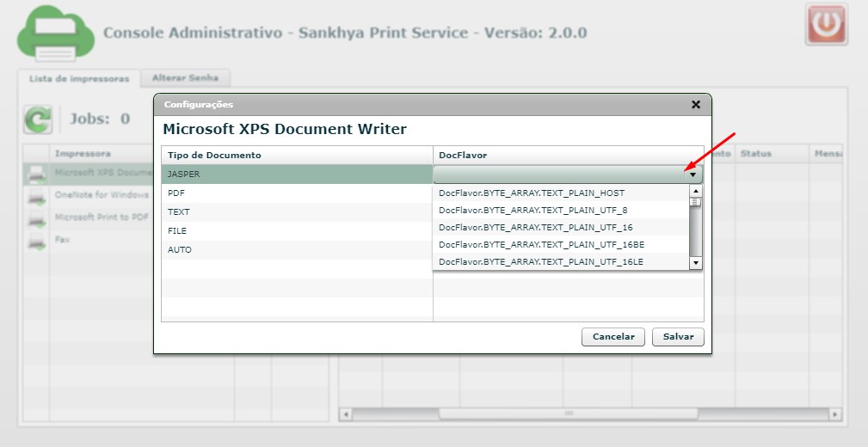Viewport: 868px width, 447px height.
Task: Click the red power logout icon
Action: pyautogui.click(x=826, y=24)
